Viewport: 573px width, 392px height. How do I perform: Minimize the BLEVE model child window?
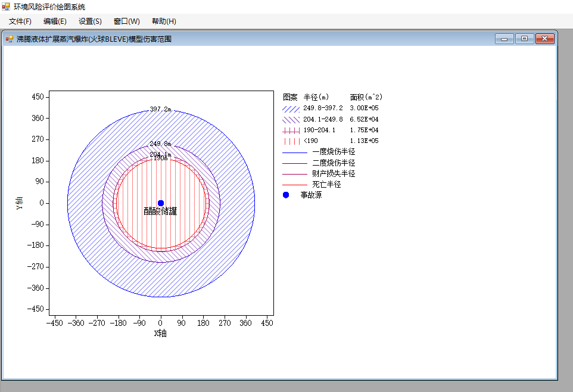[x=505, y=39]
